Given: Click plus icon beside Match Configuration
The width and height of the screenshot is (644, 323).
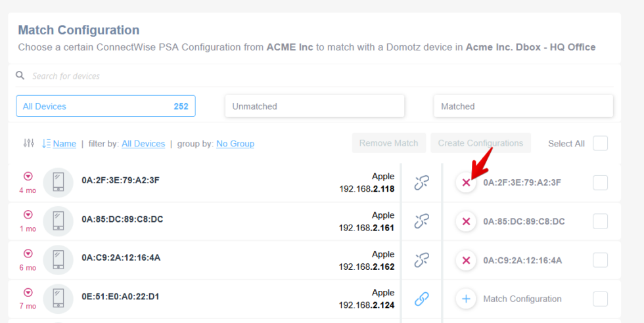Looking at the screenshot, I should pos(466,299).
